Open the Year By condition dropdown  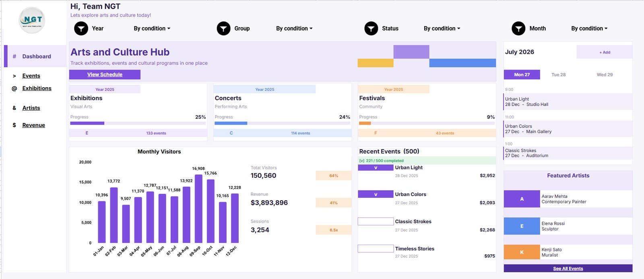pyautogui.click(x=152, y=29)
